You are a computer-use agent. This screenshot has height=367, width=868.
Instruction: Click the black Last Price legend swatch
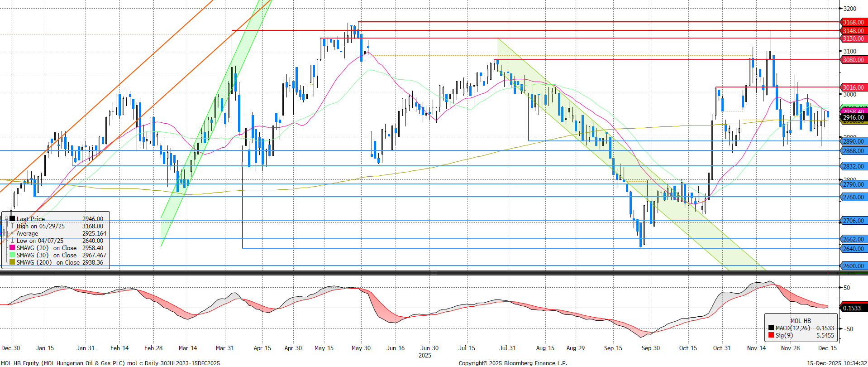12,219
